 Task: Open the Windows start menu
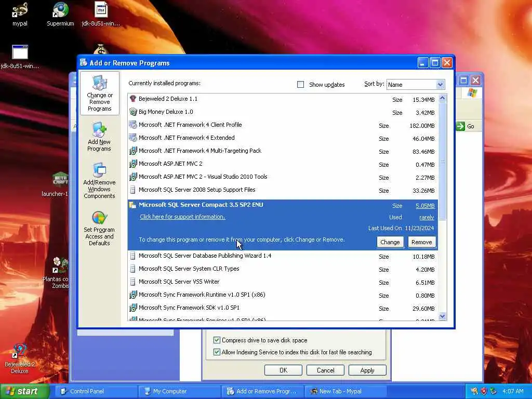click(x=24, y=391)
